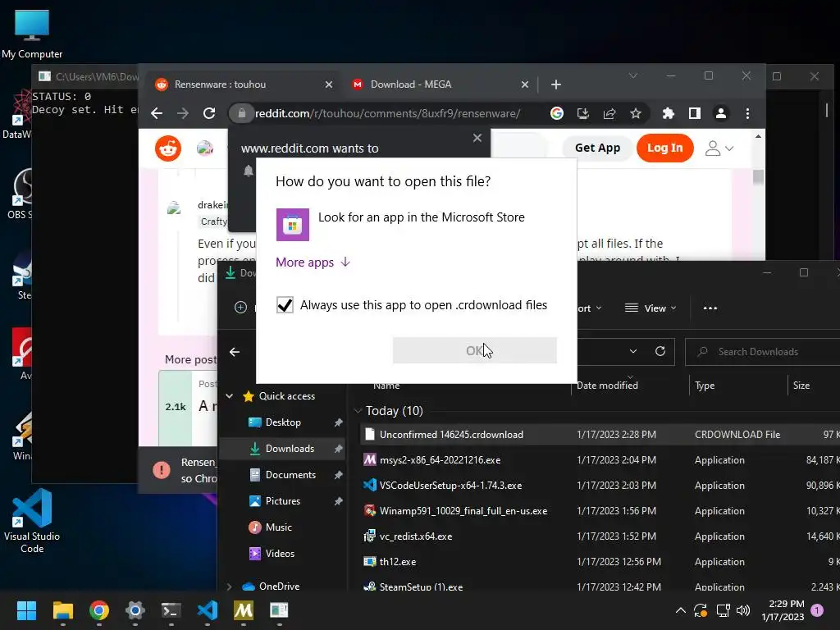Screen dimensions: 840x630
Task: Open the Reddit user dropdown
Action: (719, 148)
